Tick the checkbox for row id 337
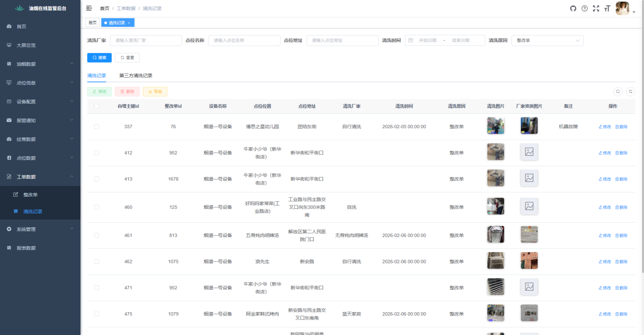644x335 pixels. coord(97,127)
